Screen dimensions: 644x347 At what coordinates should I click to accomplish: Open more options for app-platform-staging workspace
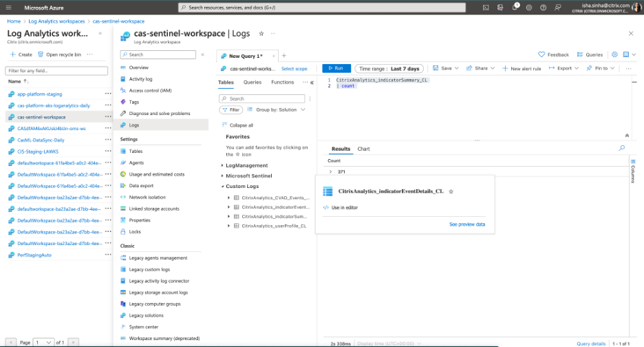(107, 94)
